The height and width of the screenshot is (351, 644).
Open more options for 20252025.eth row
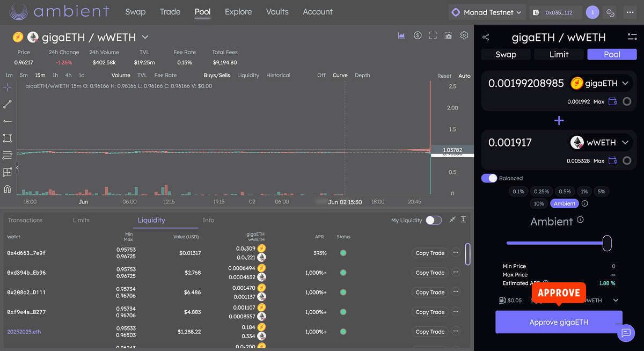tap(456, 332)
